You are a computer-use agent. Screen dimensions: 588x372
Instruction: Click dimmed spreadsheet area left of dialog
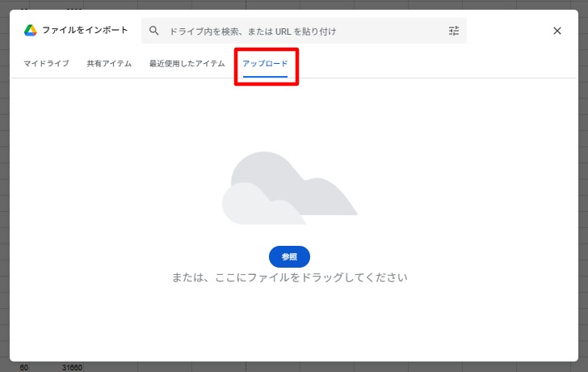(4, 186)
